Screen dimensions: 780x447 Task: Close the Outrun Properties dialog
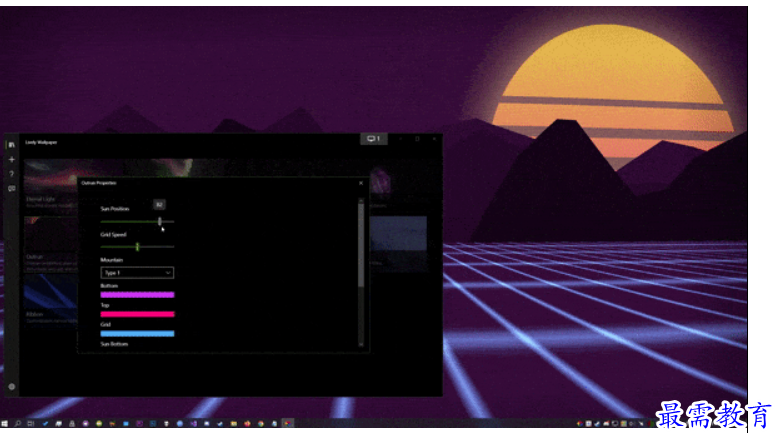[361, 183]
